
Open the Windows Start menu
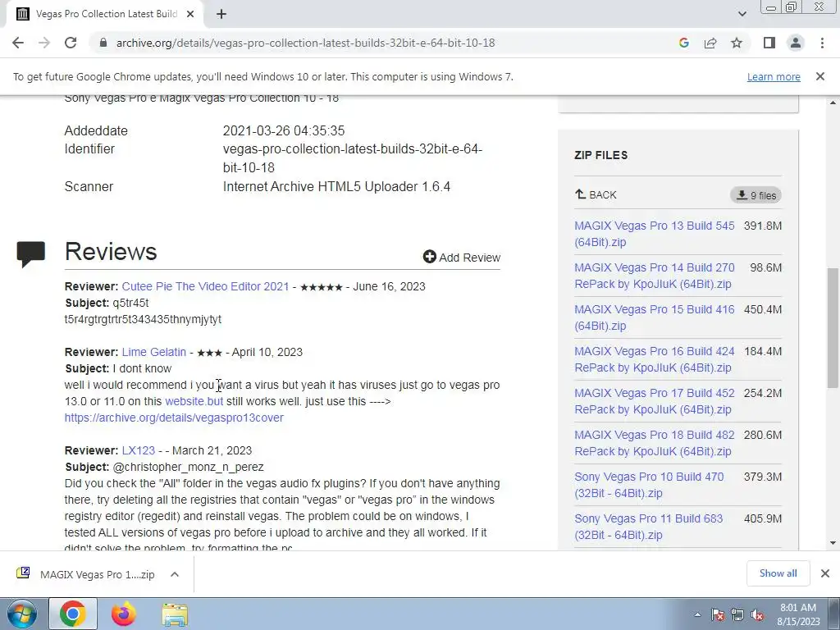pyautogui.click(x=21, y=614)
